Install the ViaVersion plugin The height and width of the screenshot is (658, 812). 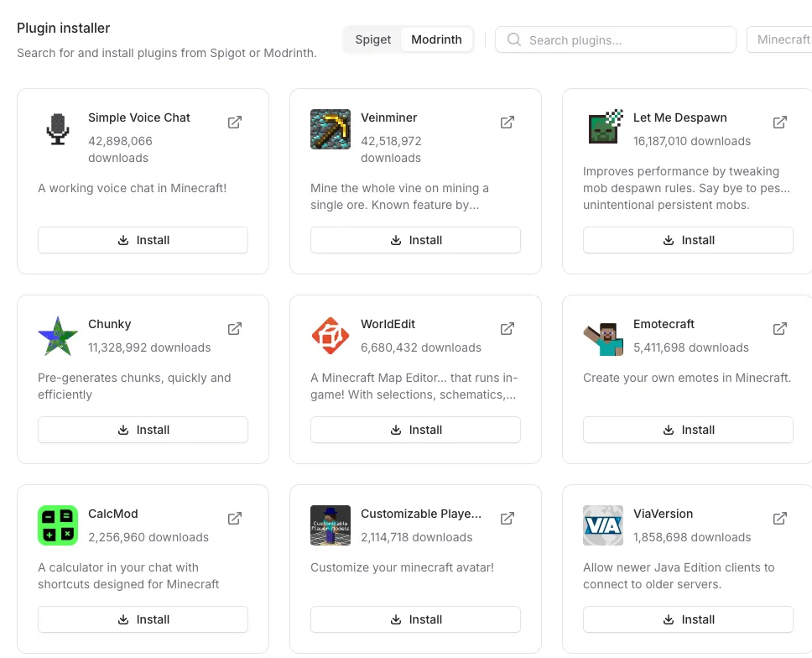tap(688, 619)
